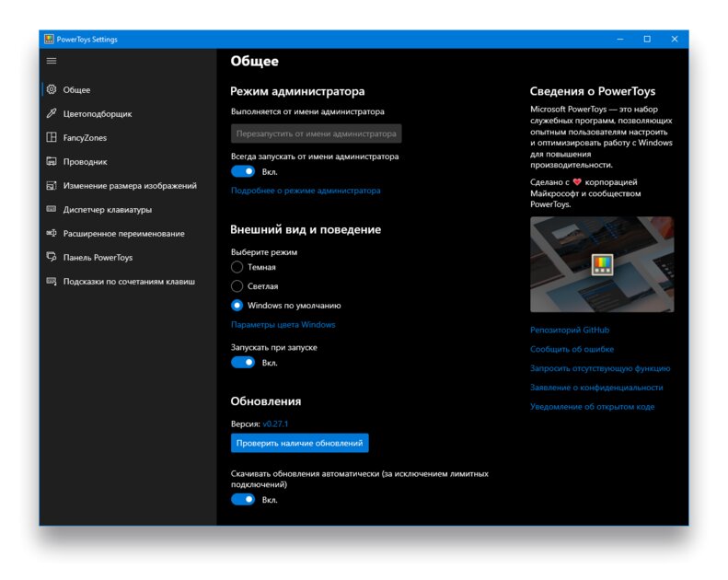Close the PowerToys Settings window
728x580 pixels.
[x=674, y=39]
